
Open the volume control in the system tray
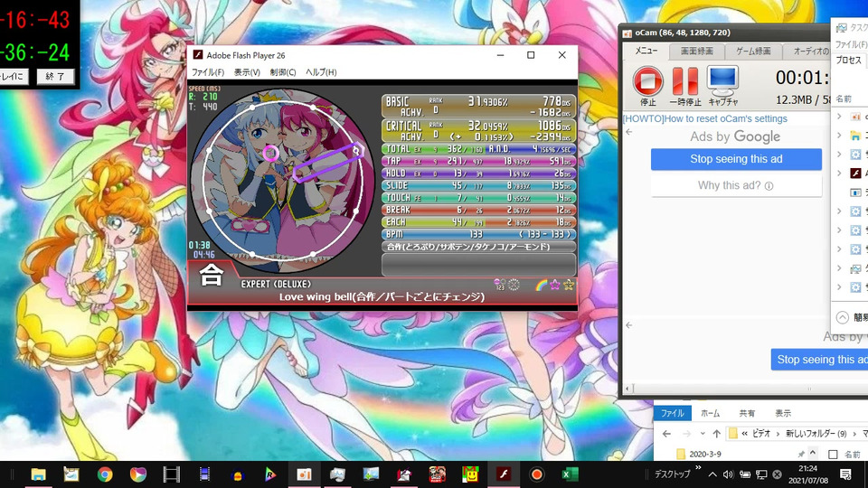pos(728,474)
